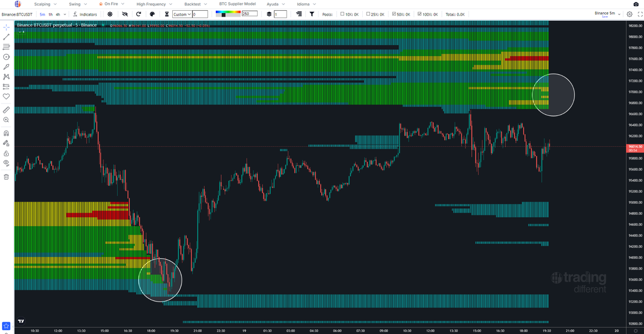
Task: Open the forecast and measurement tool
Action: point(6,86)
